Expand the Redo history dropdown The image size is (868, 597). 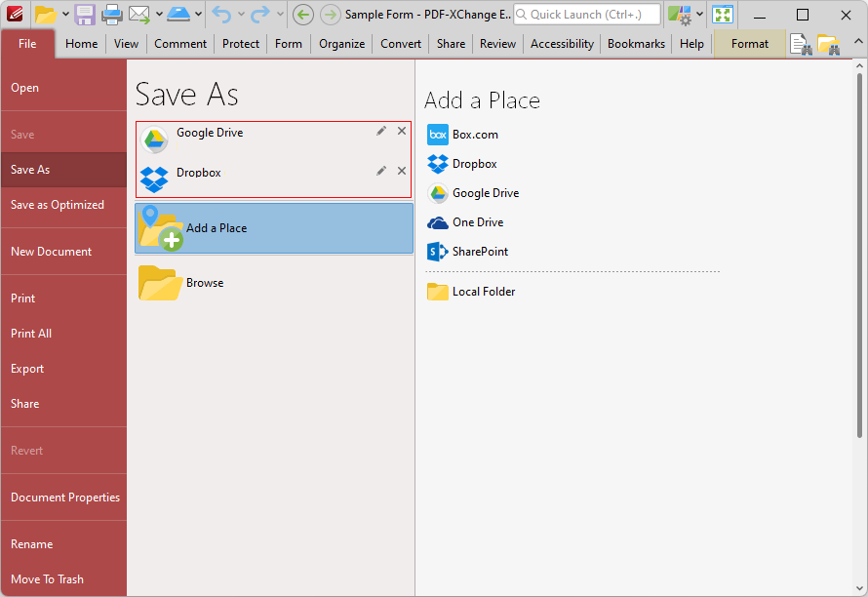[x=280, y=15]
